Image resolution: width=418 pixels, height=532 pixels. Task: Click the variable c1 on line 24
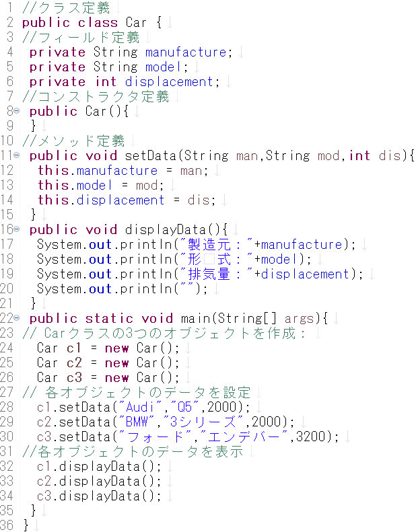[74, 348]
